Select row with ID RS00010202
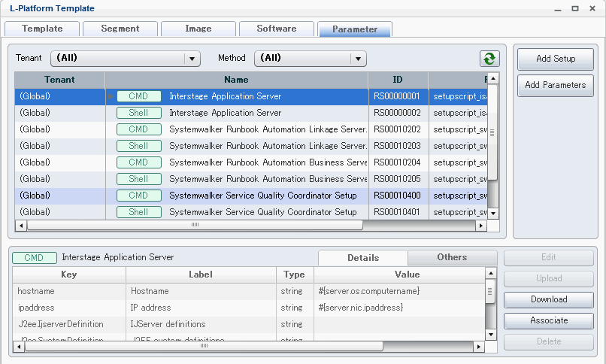This screenshot has height=364, width=606. [251, 129]
